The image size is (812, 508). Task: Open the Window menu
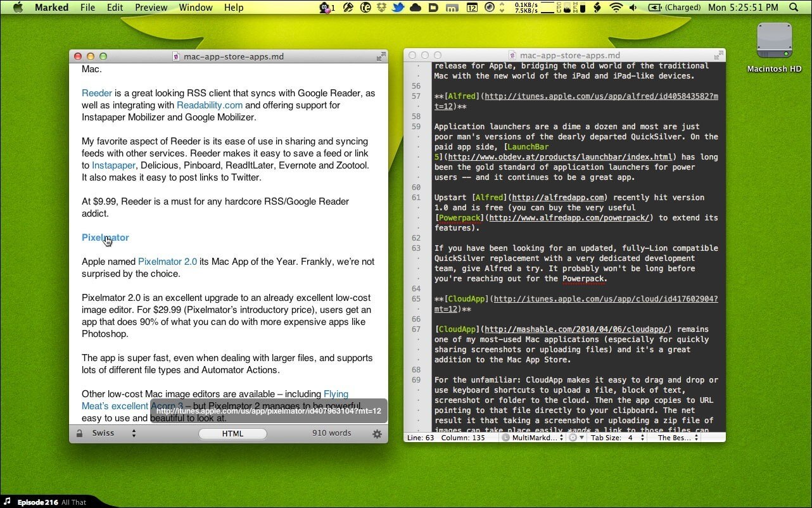point(196,8)
